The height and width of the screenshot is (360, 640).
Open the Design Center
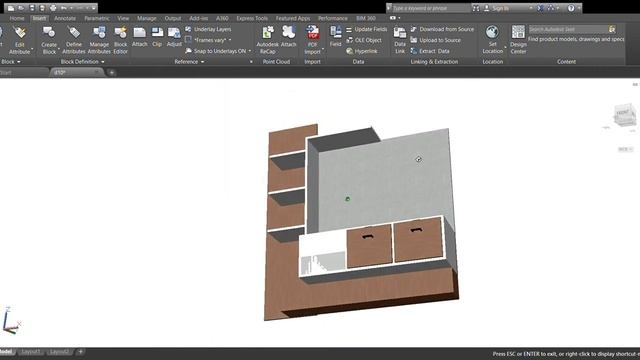point(518,40)
